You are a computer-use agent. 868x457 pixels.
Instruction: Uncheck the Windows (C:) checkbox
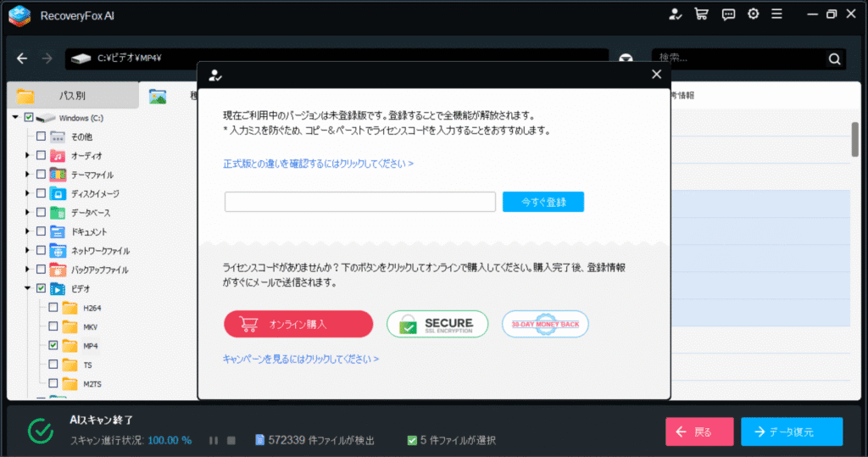29,118
